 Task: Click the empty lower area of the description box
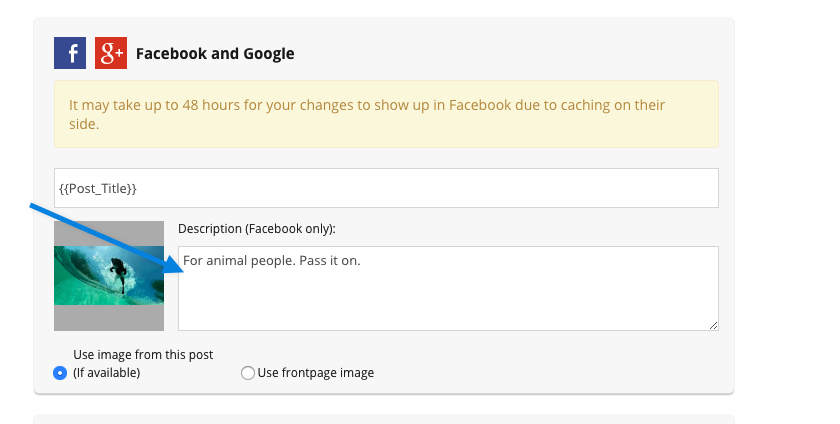(448, 306)
